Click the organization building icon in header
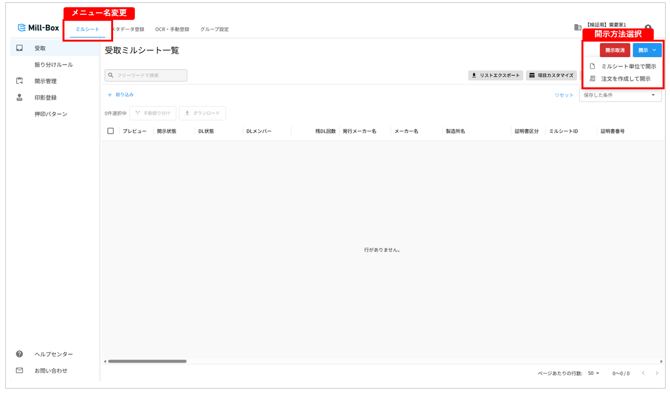Viewport: 670px width, 393px height. [577, 27]
